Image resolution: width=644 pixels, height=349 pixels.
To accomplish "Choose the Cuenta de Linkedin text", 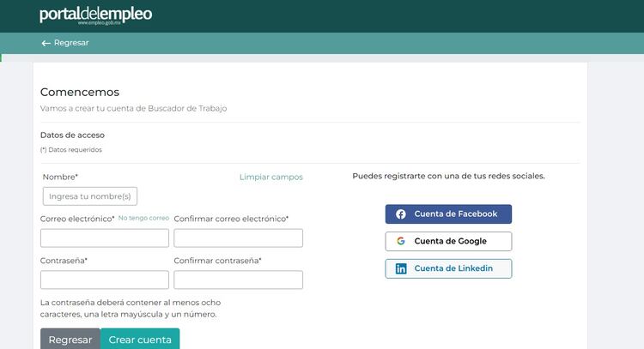I will 453,269.
